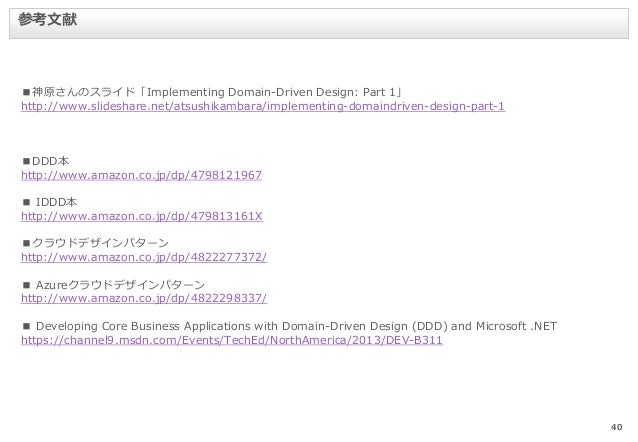Viewport: 638px width, 442px height.
Task: Click the クラウドデザインパターン heading without Azure
Action: tap(96, 243)
